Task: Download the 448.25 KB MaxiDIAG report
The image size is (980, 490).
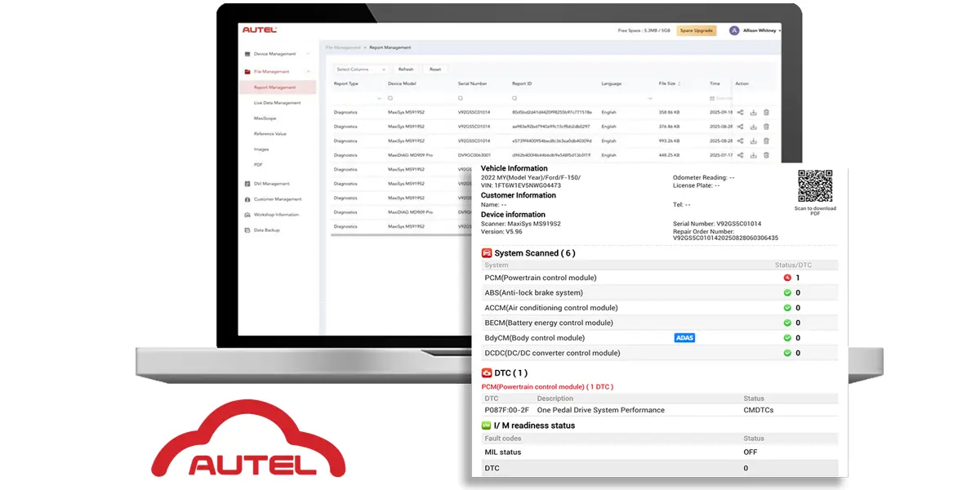Action: (753, 154)
